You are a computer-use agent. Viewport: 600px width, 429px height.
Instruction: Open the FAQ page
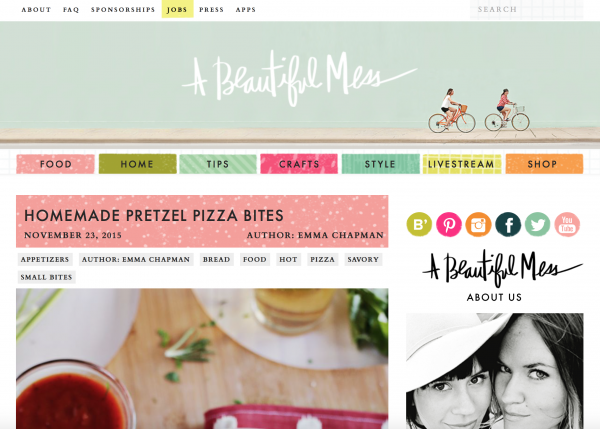point(71,9)
